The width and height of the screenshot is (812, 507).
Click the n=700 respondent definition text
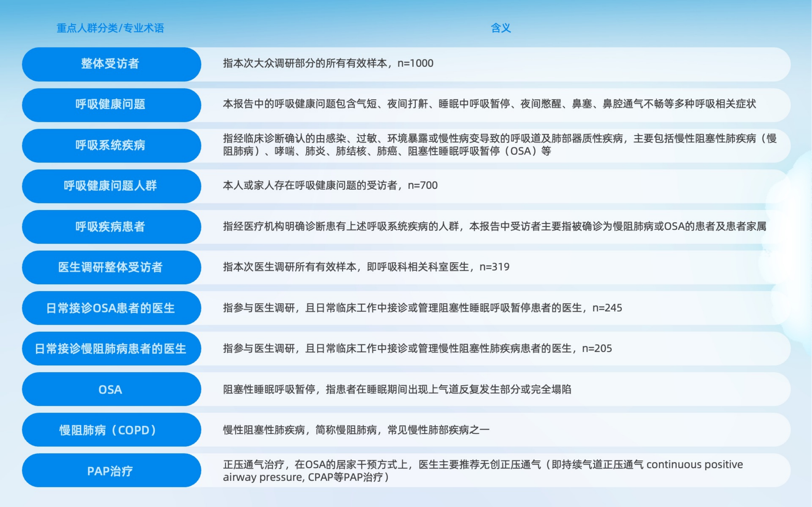(330, 185)
